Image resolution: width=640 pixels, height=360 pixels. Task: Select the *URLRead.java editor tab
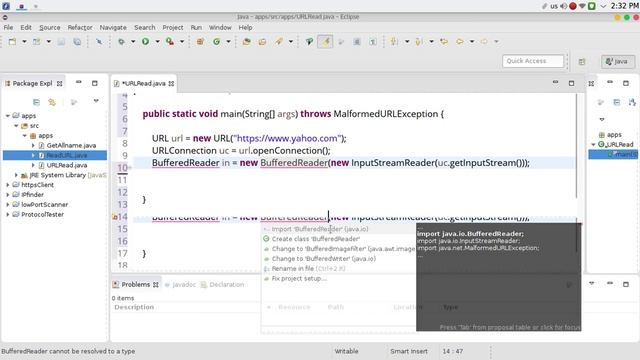(144, 83)
